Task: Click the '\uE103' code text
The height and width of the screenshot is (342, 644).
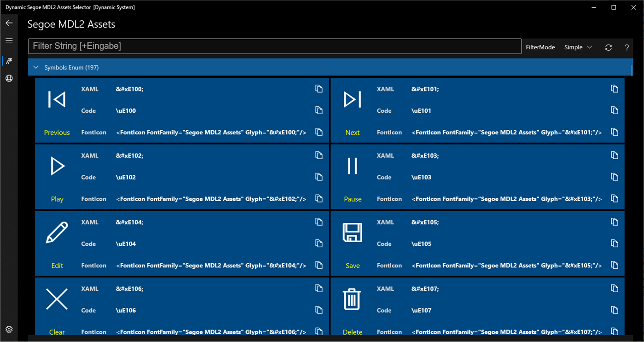Action: [x=421, y=177]
